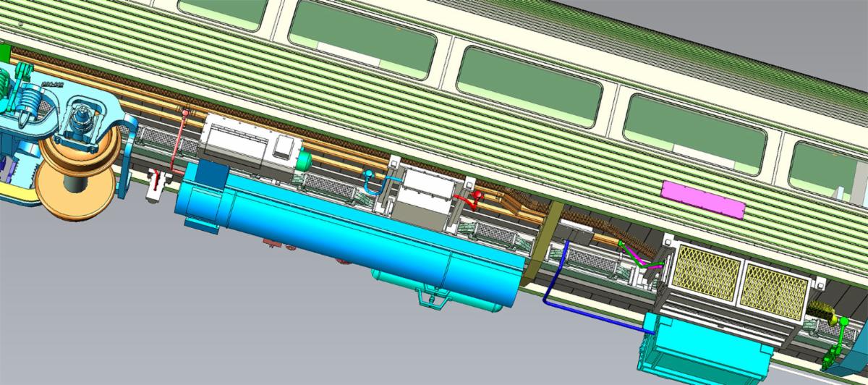Image resolution: width=868 pixels, height=385 pixels.
Task: Select the magenta and green angled pipe
Action: tap(641, 258)
